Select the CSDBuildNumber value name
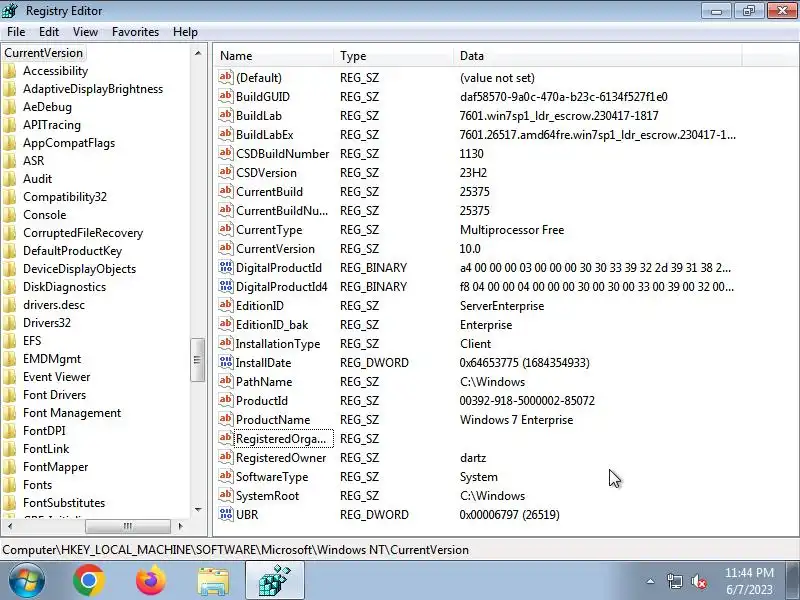 (282, 154)
